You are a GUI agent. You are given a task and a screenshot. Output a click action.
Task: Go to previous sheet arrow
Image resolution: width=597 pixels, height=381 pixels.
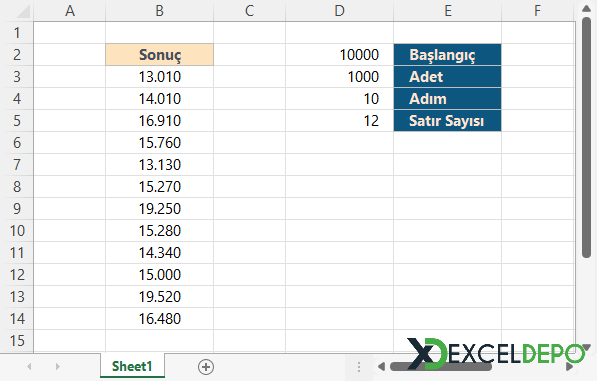click(29, 367)
